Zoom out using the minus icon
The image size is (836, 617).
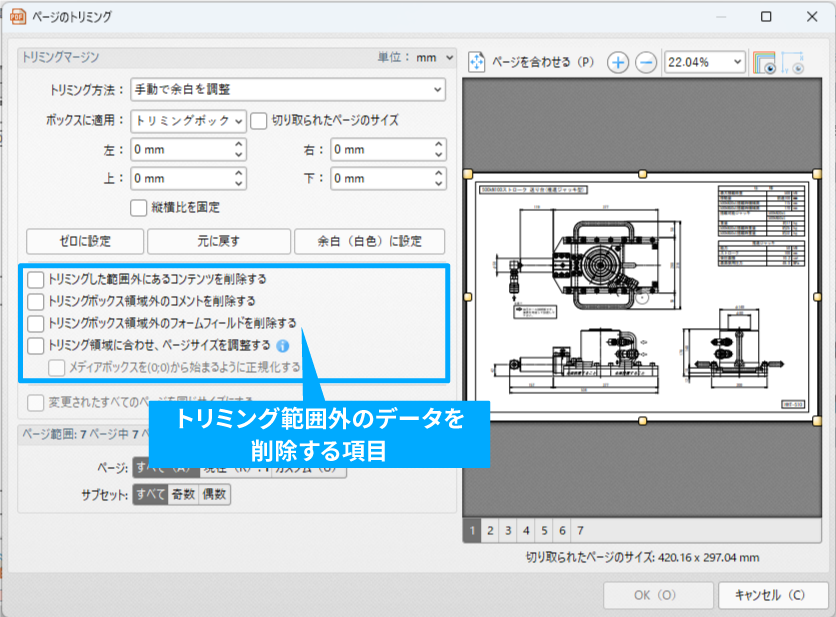tap(648, 61)
